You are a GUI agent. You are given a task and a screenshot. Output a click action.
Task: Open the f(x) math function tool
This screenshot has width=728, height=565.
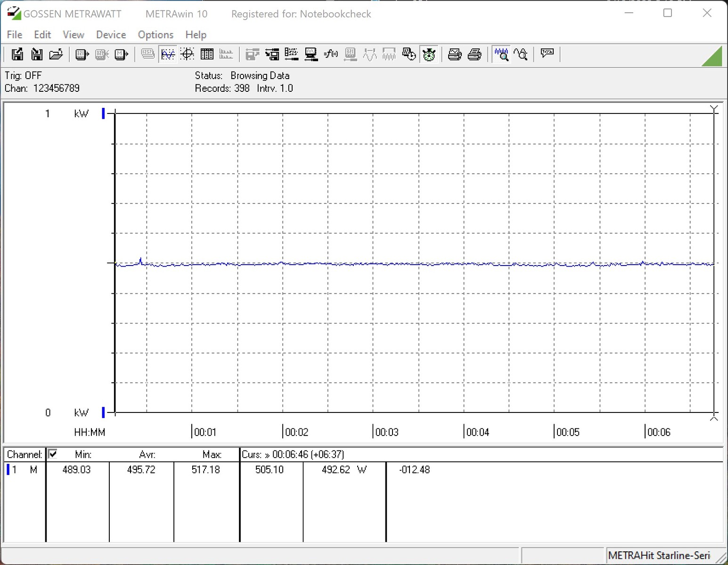coord(331,55)
